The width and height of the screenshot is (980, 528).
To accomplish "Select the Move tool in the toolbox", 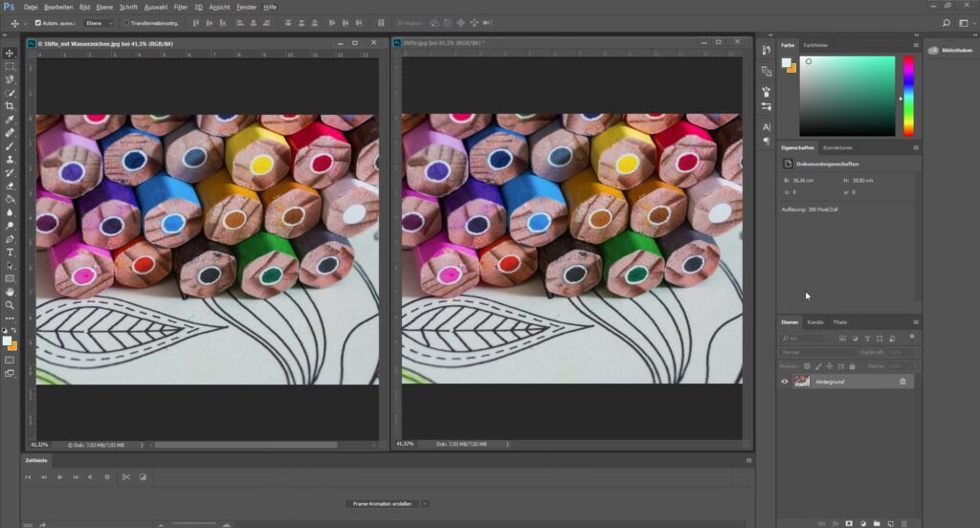I will [x=10, y=54].
